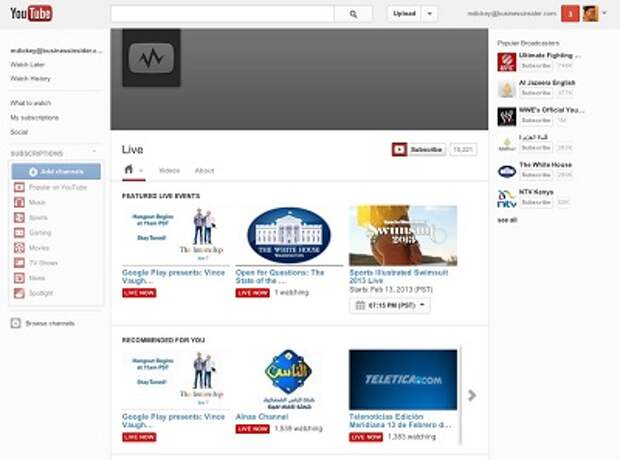620x460 pixels.
Task: Switch to the About tab
Action: 204,170
